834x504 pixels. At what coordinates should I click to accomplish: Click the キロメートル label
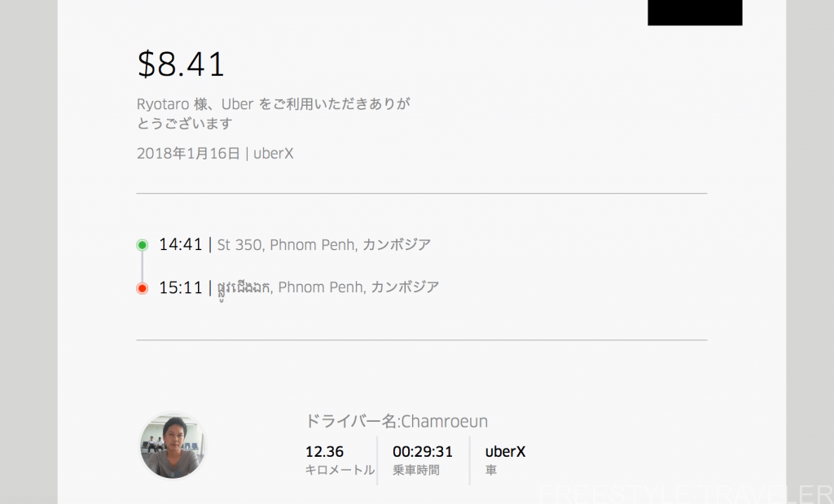point(340,470)
